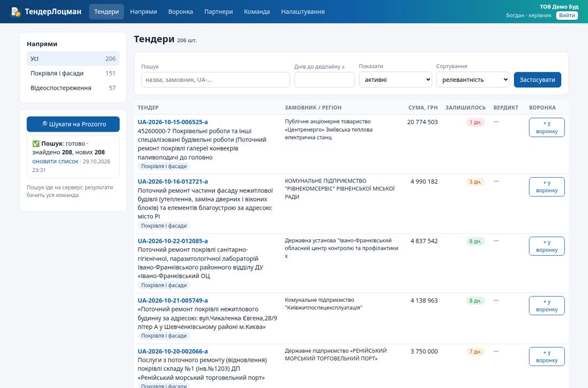Click the 3 дн. deadline badge

(475, 182)
